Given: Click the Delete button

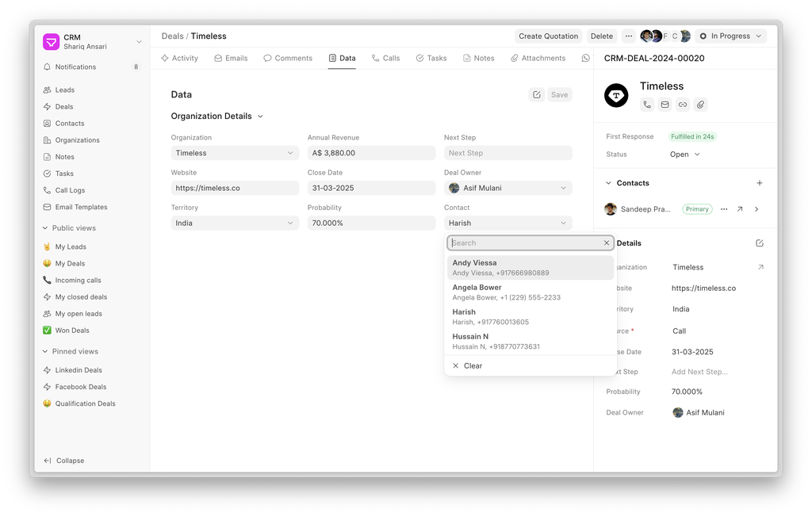Looking at the screenshot, I should [602, 36].
